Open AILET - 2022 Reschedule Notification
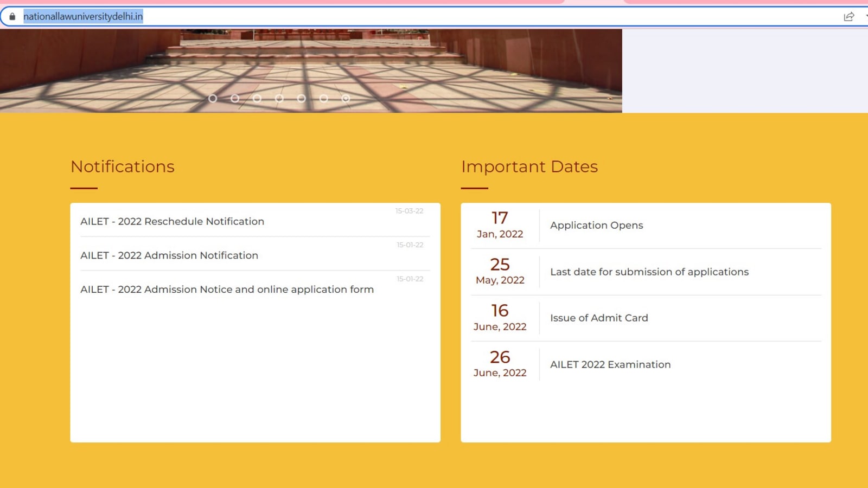Image resolution: width=868 pixels, height=488 pixels. click(x=173, y=221)
